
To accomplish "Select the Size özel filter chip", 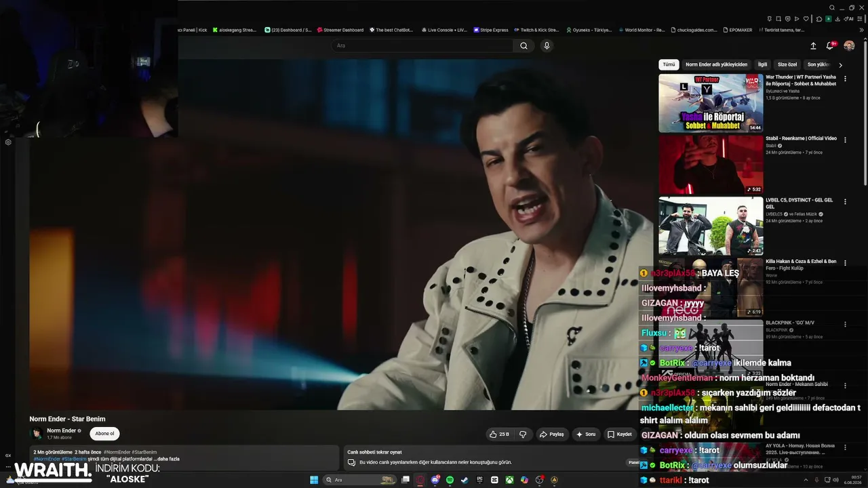I will [787, 64].
